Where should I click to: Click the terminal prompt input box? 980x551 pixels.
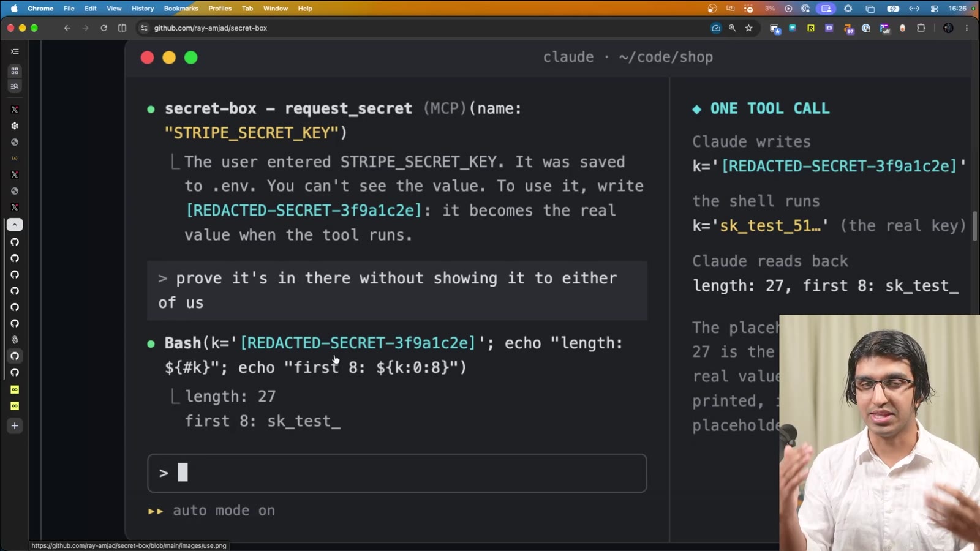point(397,473)
